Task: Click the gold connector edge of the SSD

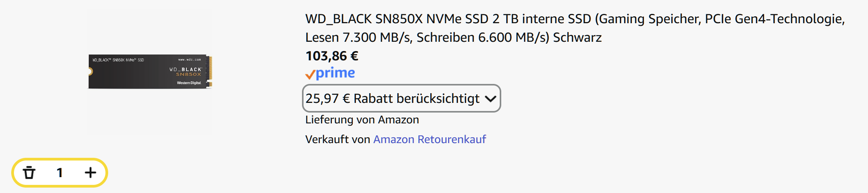Action: click(x=210, y=72)
